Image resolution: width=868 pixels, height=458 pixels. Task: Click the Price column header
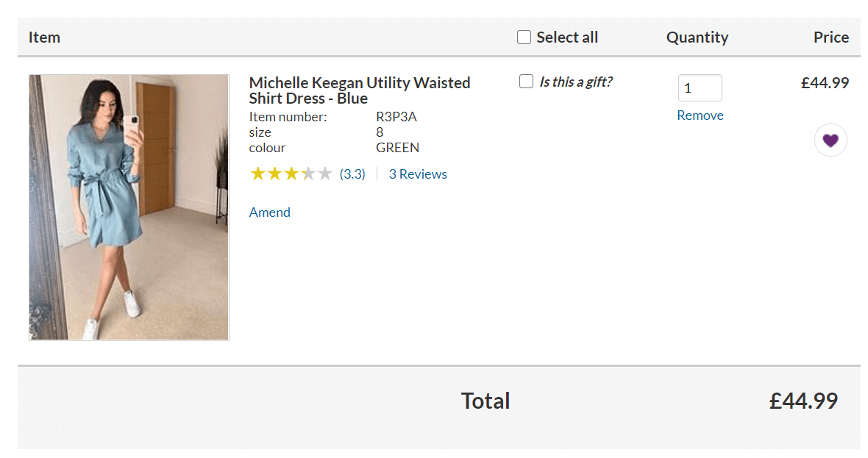831,37
